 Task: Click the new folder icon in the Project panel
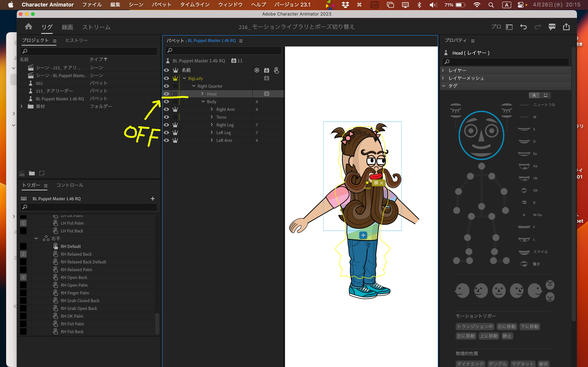(32, 173)
